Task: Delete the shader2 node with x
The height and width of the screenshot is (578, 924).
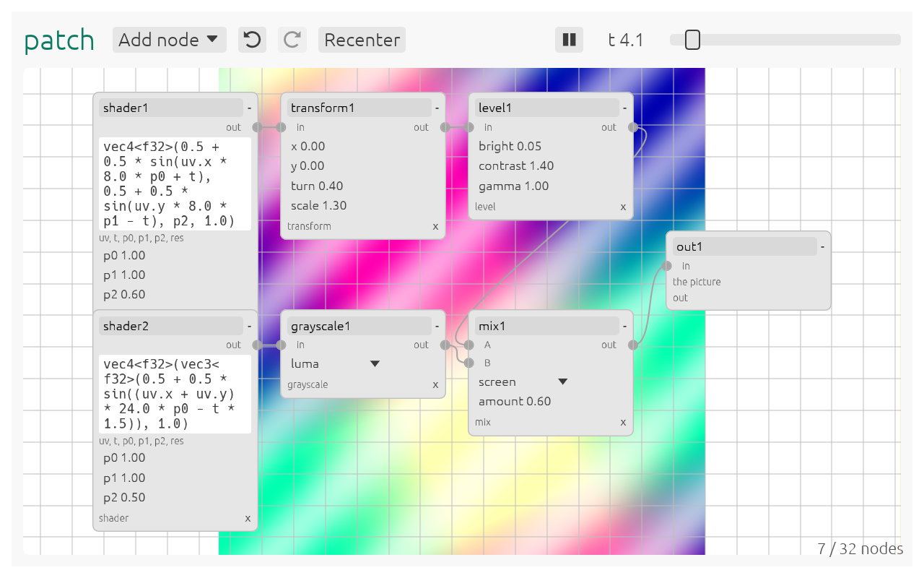Action: 248,518
